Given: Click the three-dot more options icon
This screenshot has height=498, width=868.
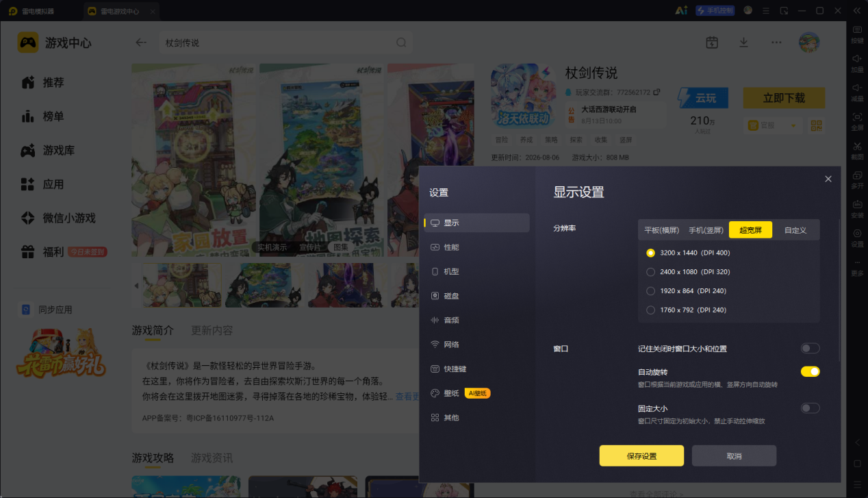Looking at the screenshot, I should coord(776,42).
